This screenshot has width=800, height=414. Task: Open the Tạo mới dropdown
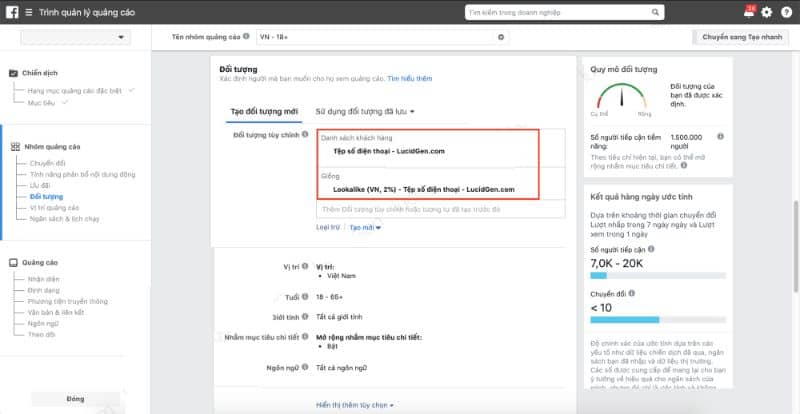coord(365,227)
